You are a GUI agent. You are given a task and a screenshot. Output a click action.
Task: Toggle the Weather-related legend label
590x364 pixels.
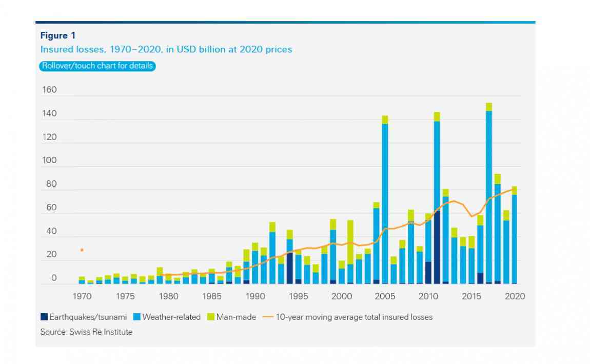(x=171, y=317)
